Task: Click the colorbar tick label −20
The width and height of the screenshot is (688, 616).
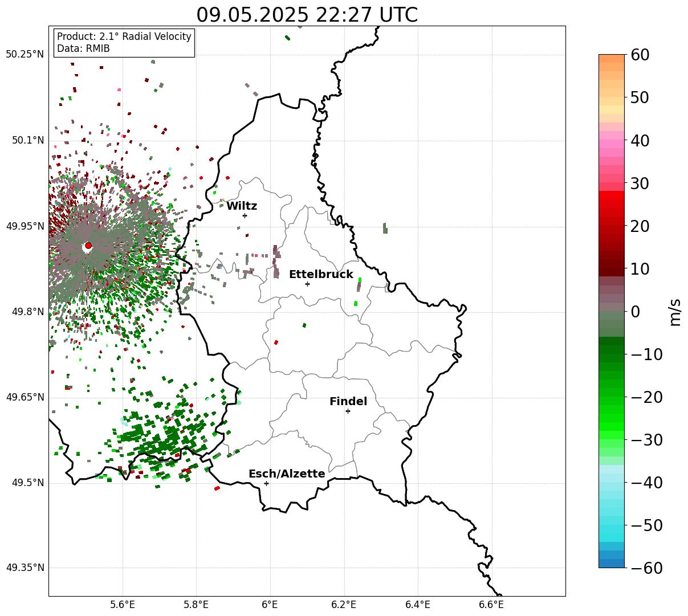Action: coord(646,397)
